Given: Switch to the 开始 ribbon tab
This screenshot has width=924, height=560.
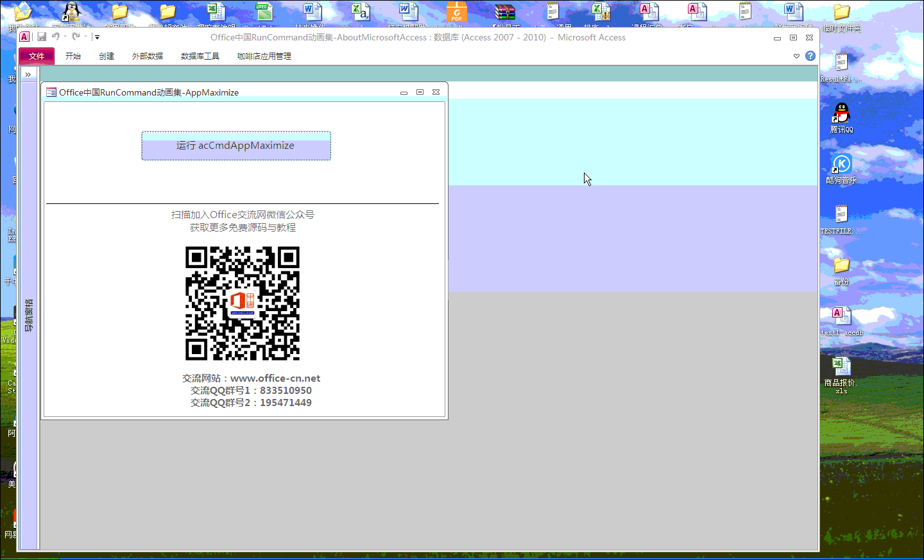Looking at the screenshot, I should (73, 56).
